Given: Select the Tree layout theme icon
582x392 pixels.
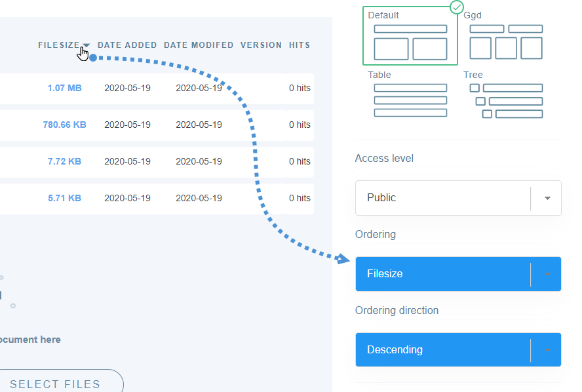Looking at the screenshot, I should pyautogui.click(x=506, y=100).
